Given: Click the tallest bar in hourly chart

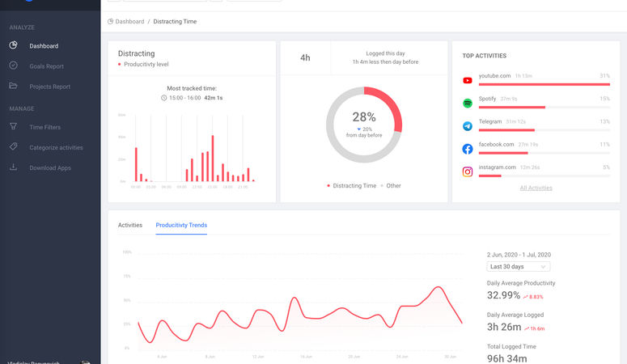Looking at the screenshot, I should (213, 159).
